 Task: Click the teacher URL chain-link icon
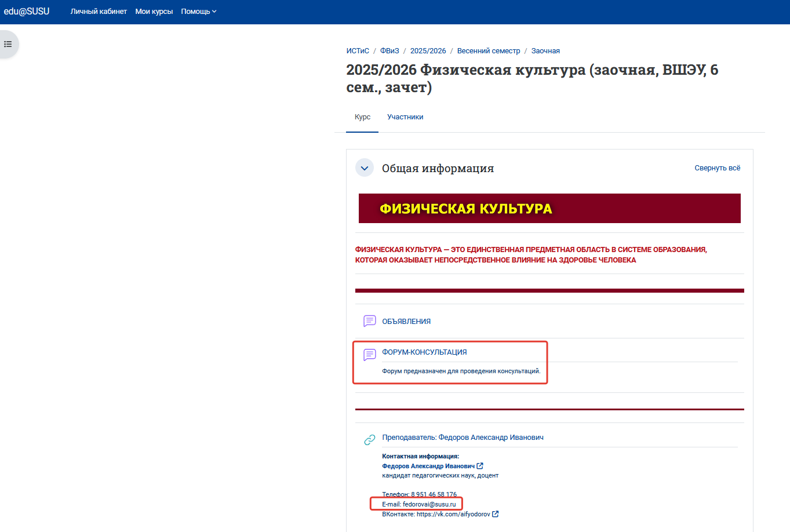tap(369, 440)
